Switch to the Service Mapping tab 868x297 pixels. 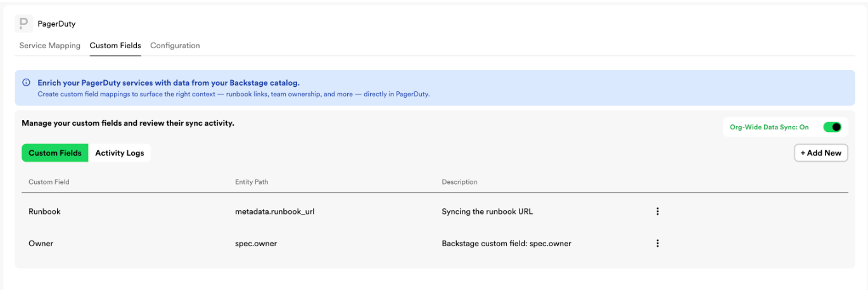(50, 46)
